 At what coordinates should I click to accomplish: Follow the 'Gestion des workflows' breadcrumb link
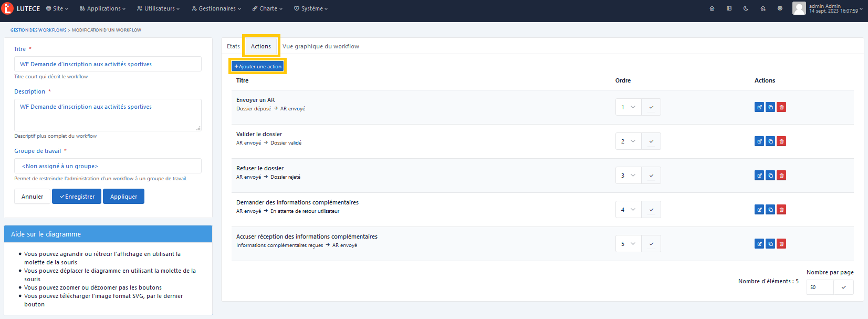pos(38,30)
